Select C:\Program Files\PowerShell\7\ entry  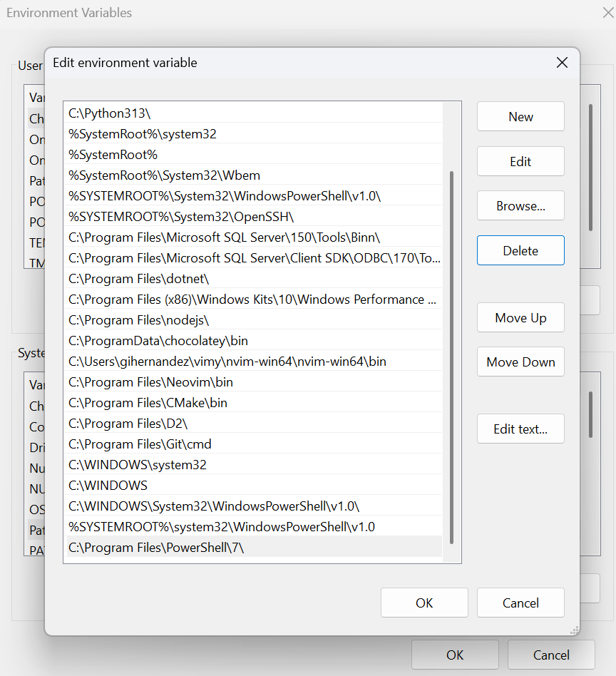point(255,548)
